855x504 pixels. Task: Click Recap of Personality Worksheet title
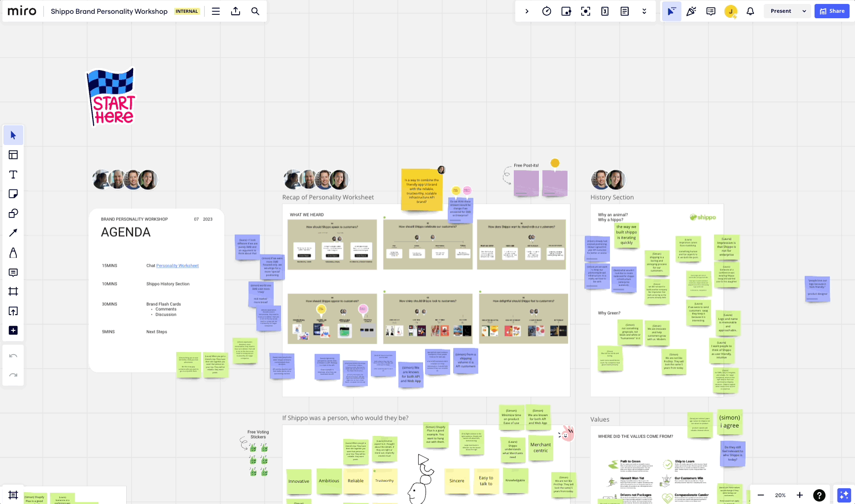(x=328, y=197)
